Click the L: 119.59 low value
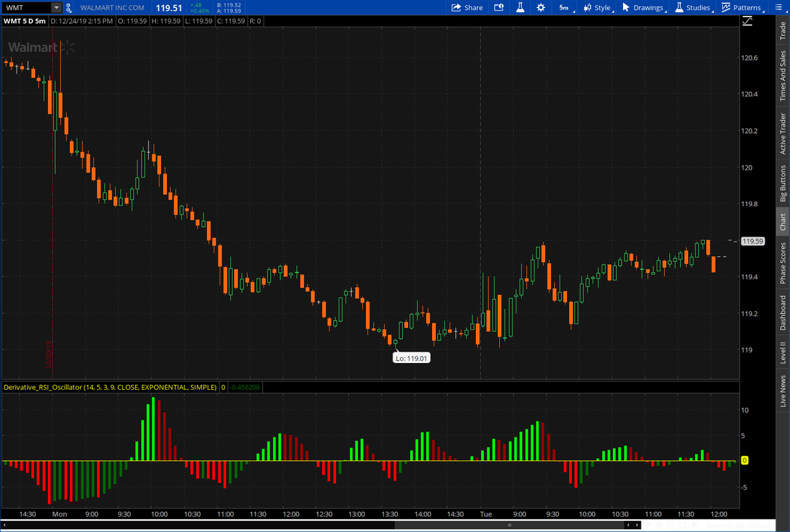The height and width of the screenshot is (532, 790). [x=198, y=21]
